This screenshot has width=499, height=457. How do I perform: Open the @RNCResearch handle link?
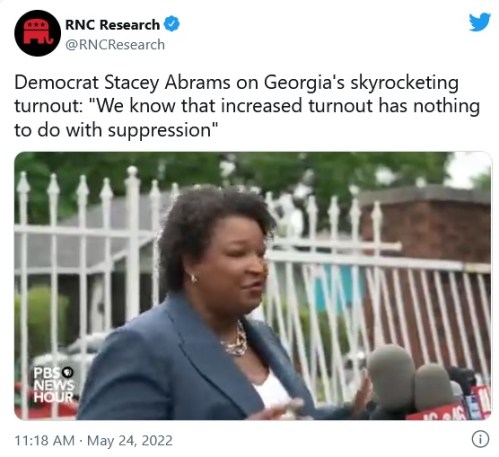[115, 45]
